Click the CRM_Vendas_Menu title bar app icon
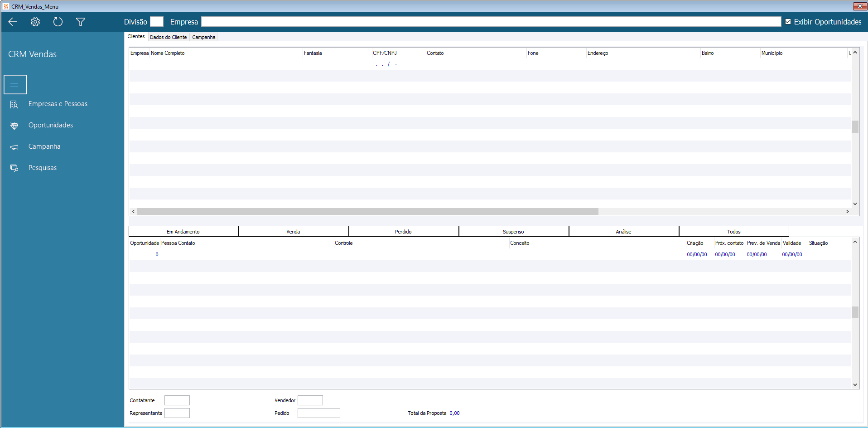 click(x=6, y=6)
